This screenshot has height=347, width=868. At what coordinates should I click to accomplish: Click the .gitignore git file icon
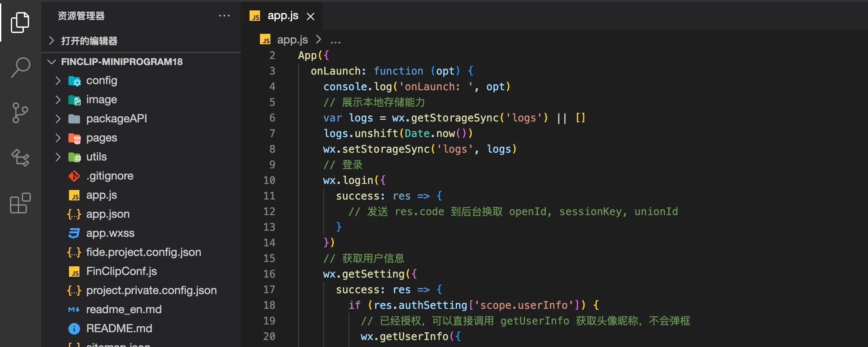click(74, 176)
